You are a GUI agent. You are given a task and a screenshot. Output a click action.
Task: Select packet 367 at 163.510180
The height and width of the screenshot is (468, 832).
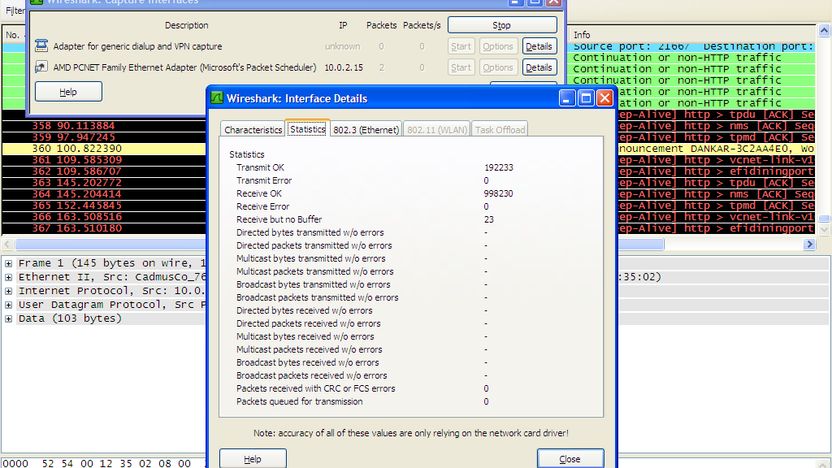point(104,228)
